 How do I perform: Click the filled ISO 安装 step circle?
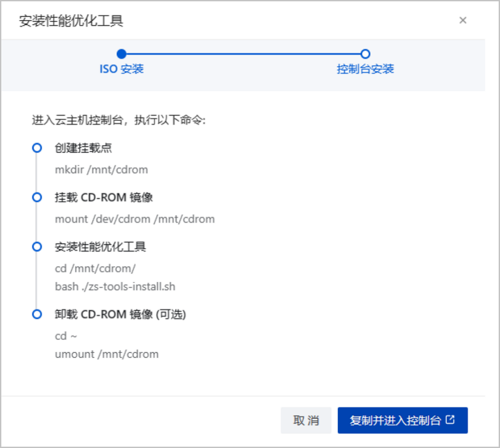coord(121,54)
